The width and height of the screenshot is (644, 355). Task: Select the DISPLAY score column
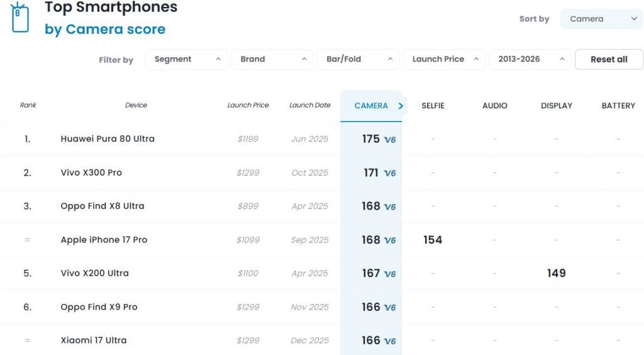[x=556, y=106]
